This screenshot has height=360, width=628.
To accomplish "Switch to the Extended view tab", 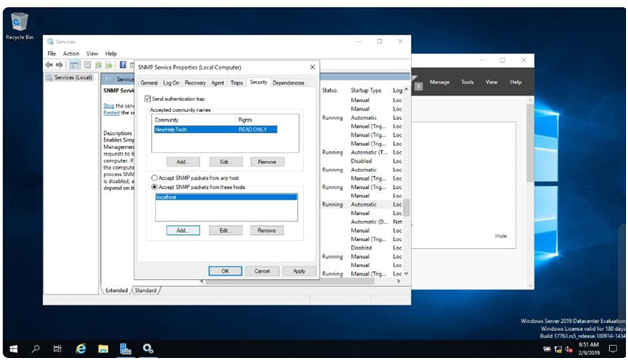I will 117,290.
